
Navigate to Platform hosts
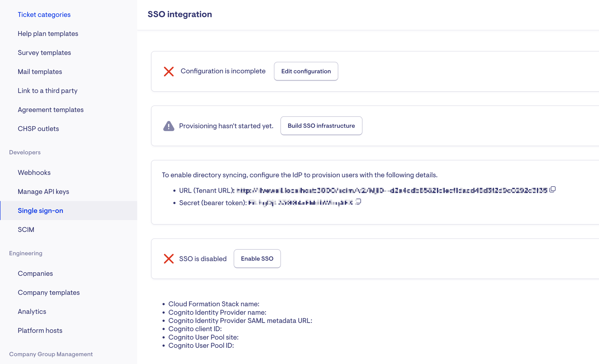click(x=40, y=331)
